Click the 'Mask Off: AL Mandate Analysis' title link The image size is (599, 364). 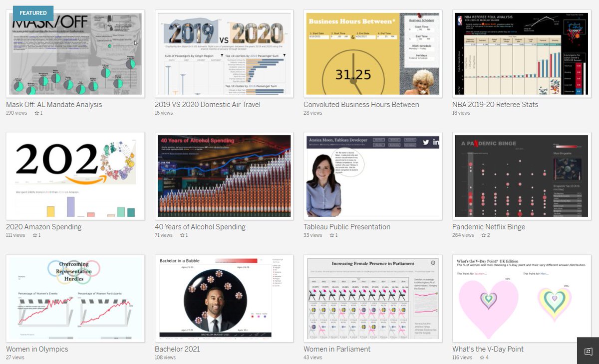[54, 105]
